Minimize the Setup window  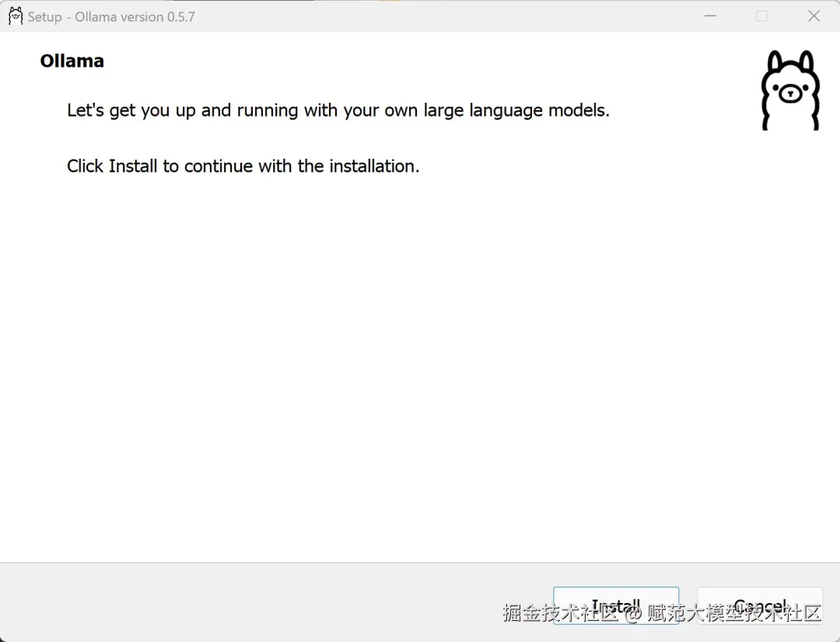click(710, 16)
